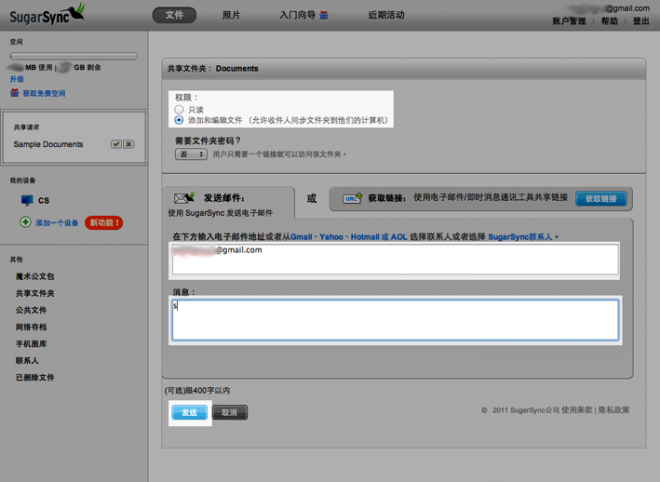Click the blue 发送 send button
Image resolution: width=660 pixels, height=482 pixels.
189,412
